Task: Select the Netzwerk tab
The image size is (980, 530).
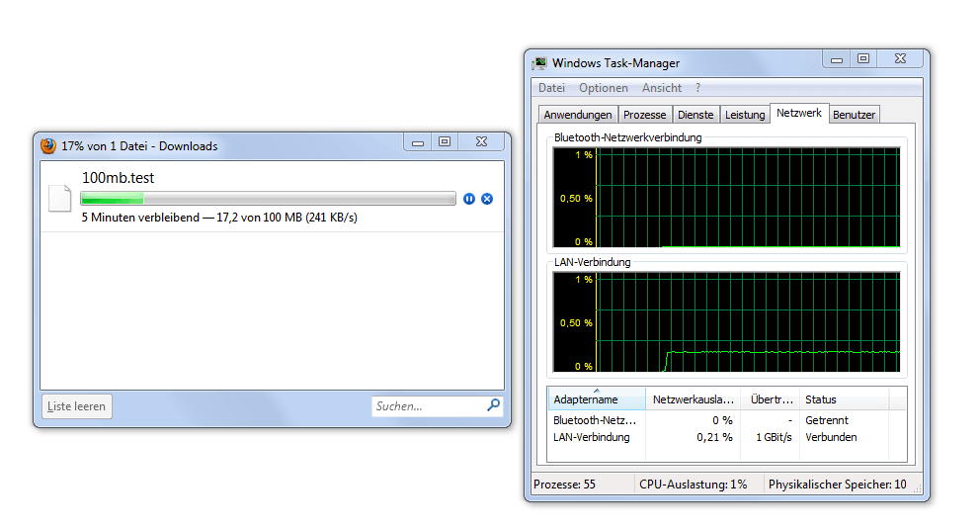Action: pos(799,113)
